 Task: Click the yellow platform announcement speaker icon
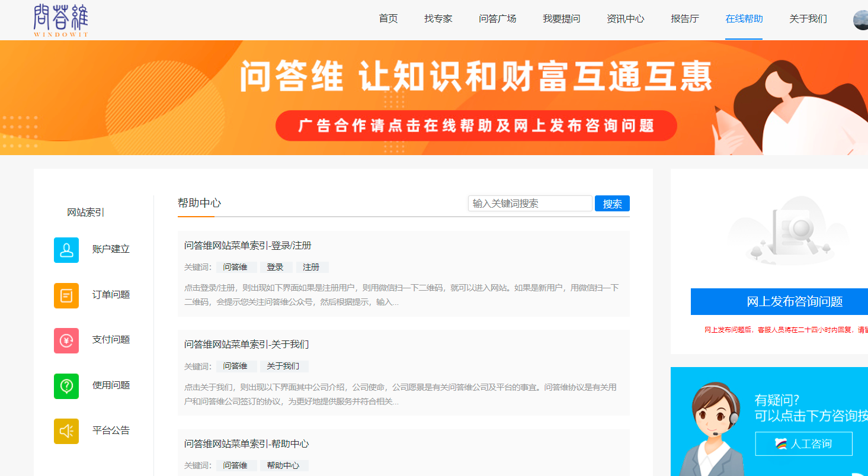(66, 431)
